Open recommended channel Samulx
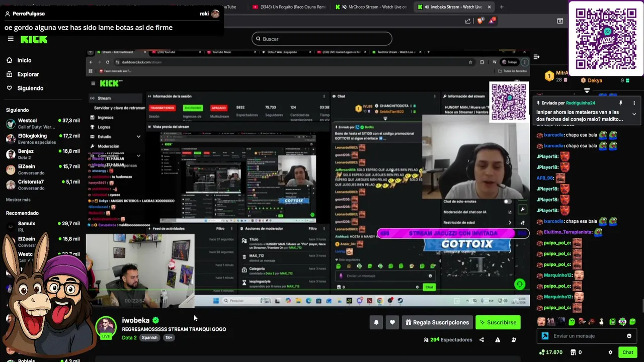Viewport: 644px width, 362px height. point(43,226)
